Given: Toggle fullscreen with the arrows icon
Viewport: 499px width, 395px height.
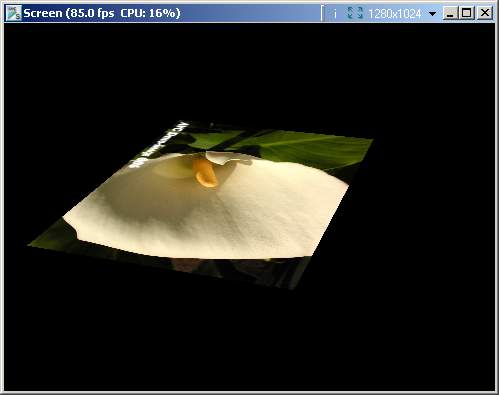Looking at the screenshot, I should [354, 13].
